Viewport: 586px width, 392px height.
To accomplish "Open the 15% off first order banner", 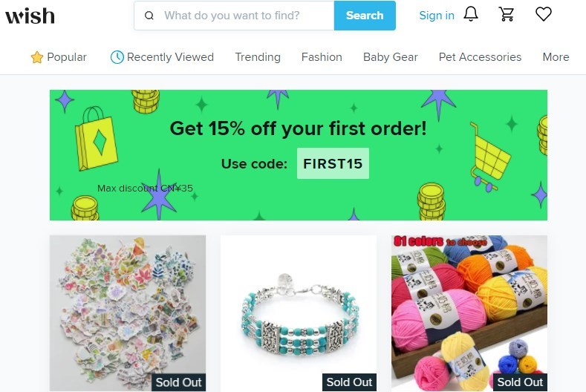I will 299,155.
